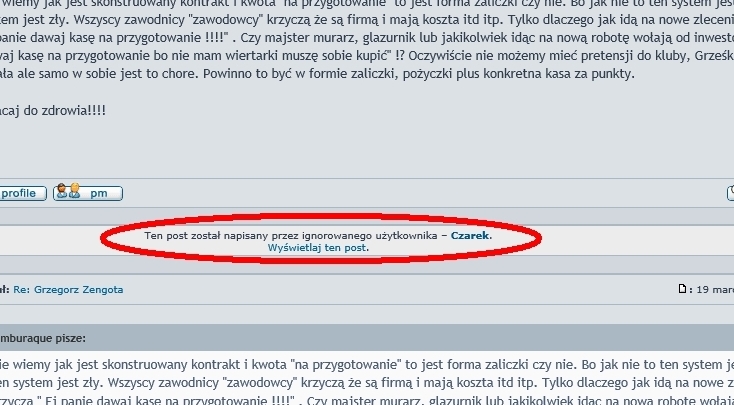The width and height of the screenshot is (734, 405).
Task: Click the 19 mar post date text
Action: (x=715, y=290)
